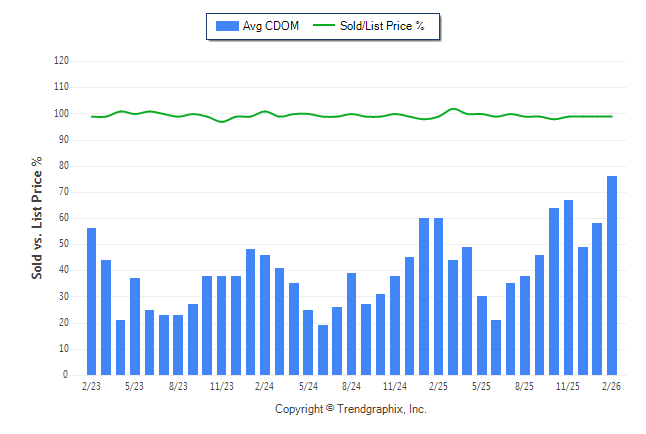The image size is (646, 434).
Task: Click the 11/24 x-axis label
Action: [395, 386]
